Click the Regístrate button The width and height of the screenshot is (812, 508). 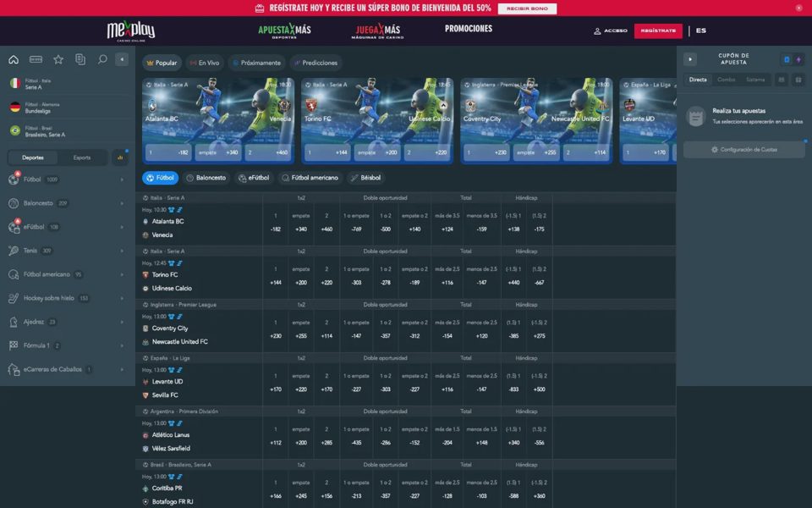(658, 30)
